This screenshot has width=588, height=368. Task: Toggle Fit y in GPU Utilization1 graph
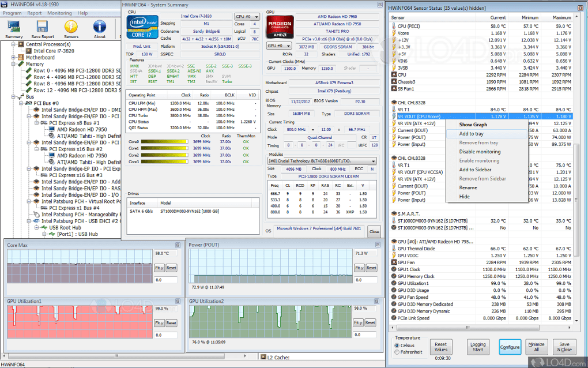coord(159,323)
